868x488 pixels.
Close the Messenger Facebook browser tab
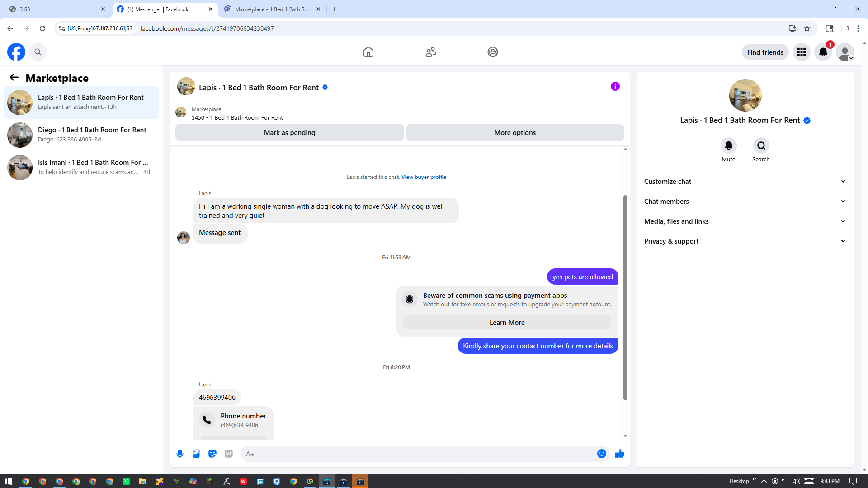211,9
